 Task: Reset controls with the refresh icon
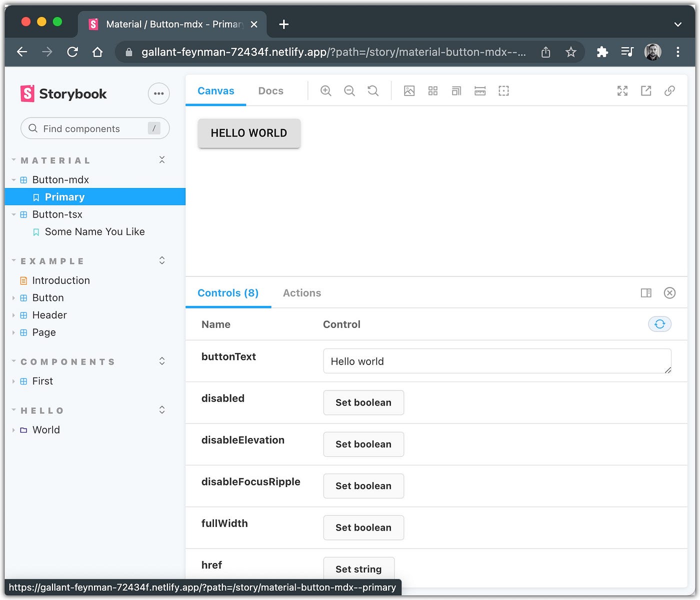[660, 324]
